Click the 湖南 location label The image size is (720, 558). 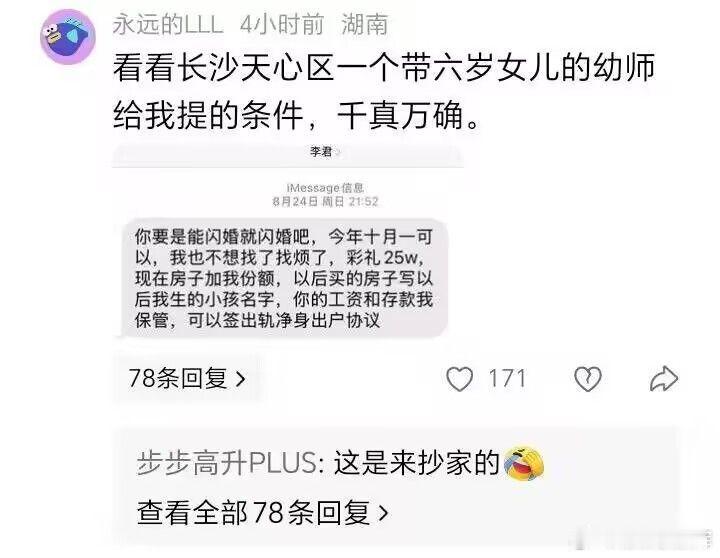click(x=365, y=24)
